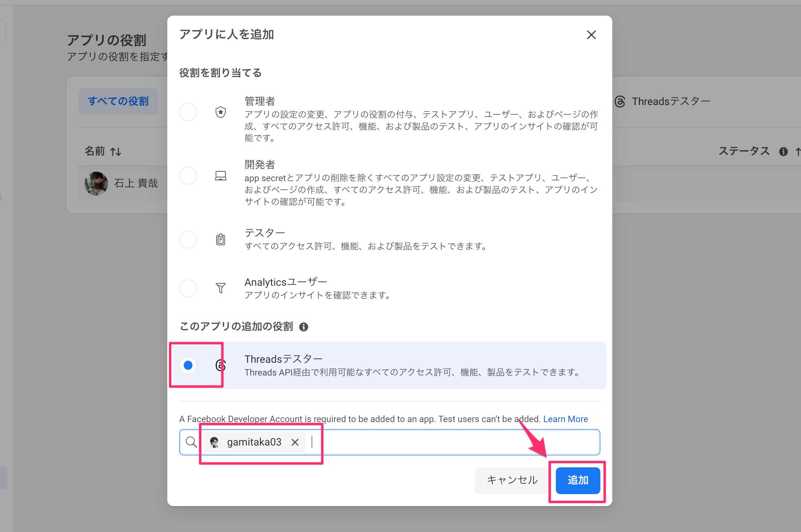
Task: Click the search magnifier icon in user field
Action: (191, 442)
